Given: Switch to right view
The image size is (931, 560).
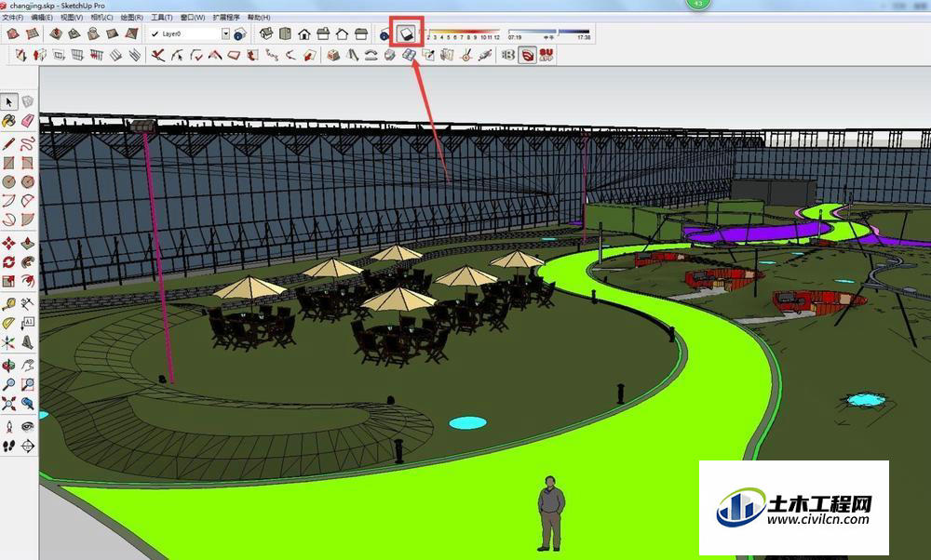Looking at the screenshot, I should pyautogui.click(x=323, y=33).
